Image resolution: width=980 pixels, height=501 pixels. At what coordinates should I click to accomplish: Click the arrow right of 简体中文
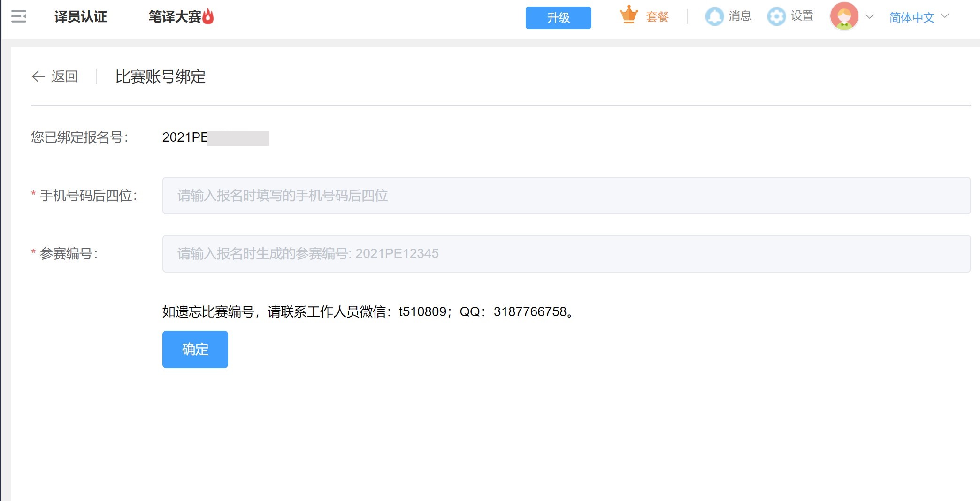(945, 16)
